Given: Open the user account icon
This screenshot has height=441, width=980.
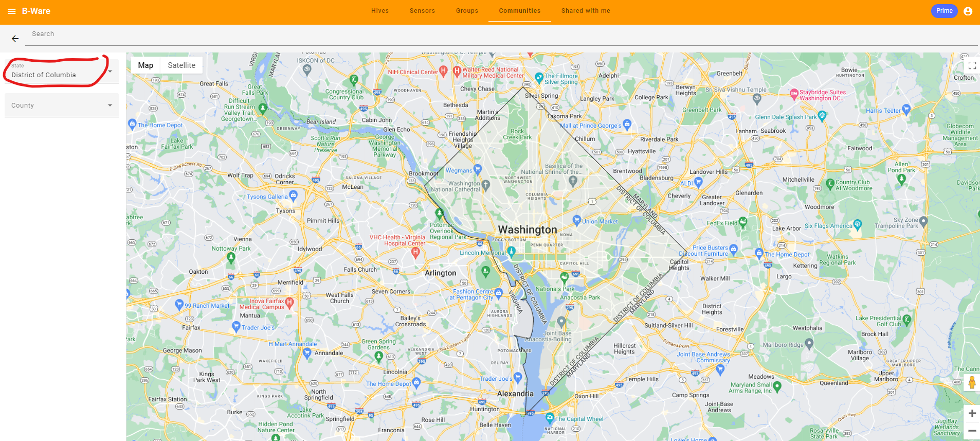Looking at the screenshot, I should click(x=968, y=11).
